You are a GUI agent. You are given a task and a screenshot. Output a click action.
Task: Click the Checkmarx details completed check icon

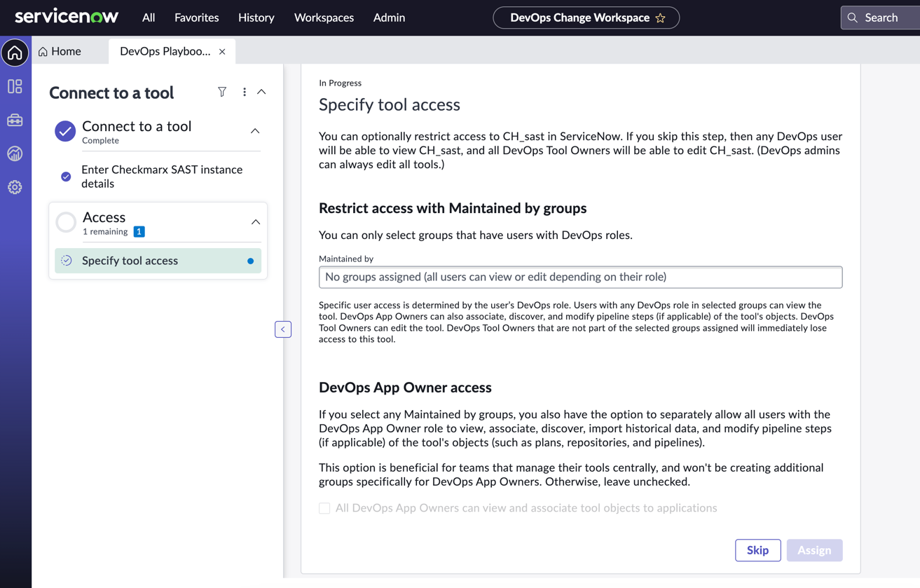[66, 177]
